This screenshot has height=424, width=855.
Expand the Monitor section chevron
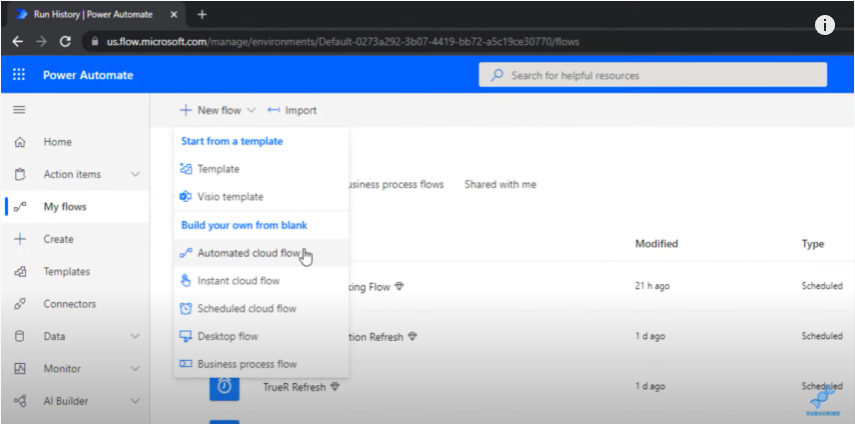135,369
